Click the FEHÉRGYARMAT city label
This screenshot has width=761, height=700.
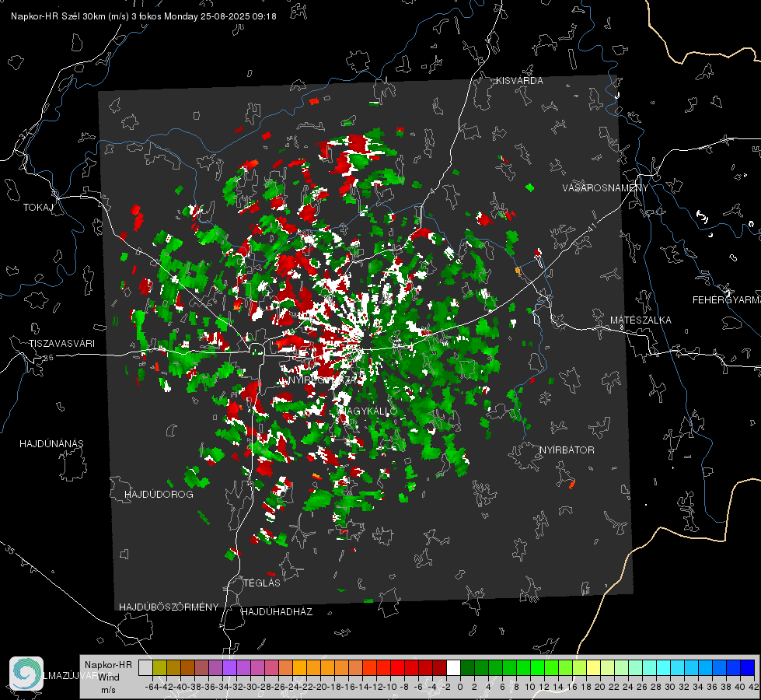[726, 300]
